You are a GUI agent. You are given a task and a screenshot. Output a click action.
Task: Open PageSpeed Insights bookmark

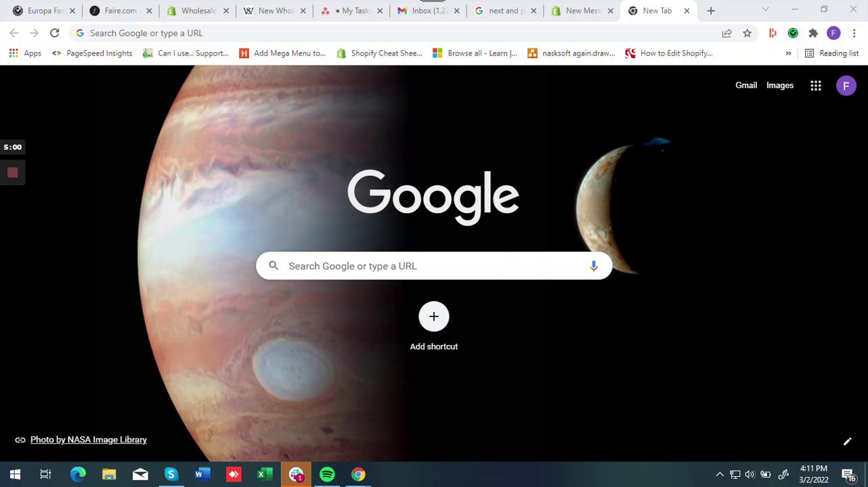coord(91,53)
